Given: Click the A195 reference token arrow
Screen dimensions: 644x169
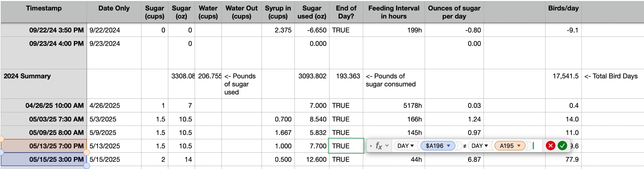Looking at the screenshot, I should click(x=519, y=146).
